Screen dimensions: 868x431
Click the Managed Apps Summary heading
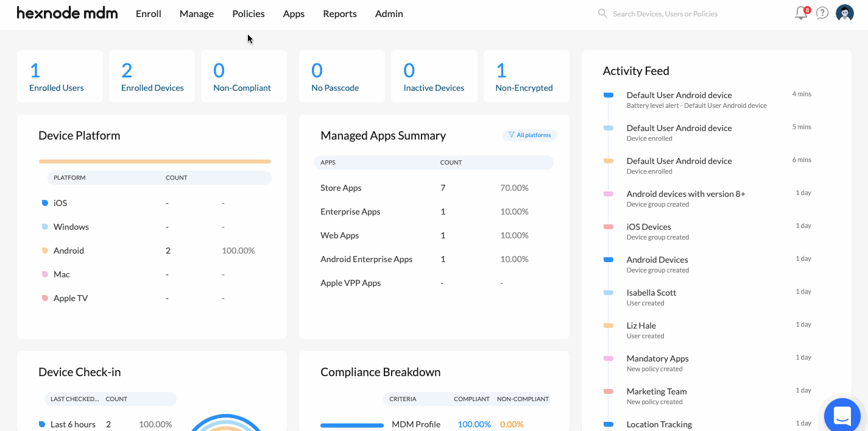point(383,135)
